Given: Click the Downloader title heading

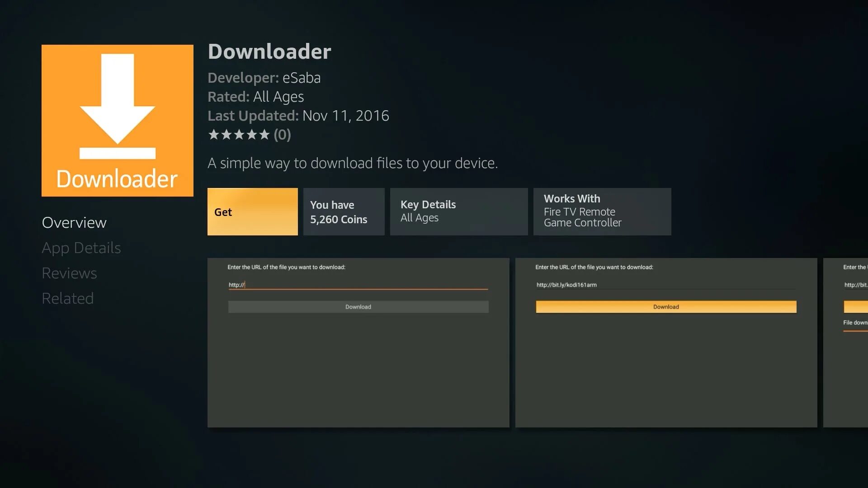Looking at the screenshot, I should (269, 52).
